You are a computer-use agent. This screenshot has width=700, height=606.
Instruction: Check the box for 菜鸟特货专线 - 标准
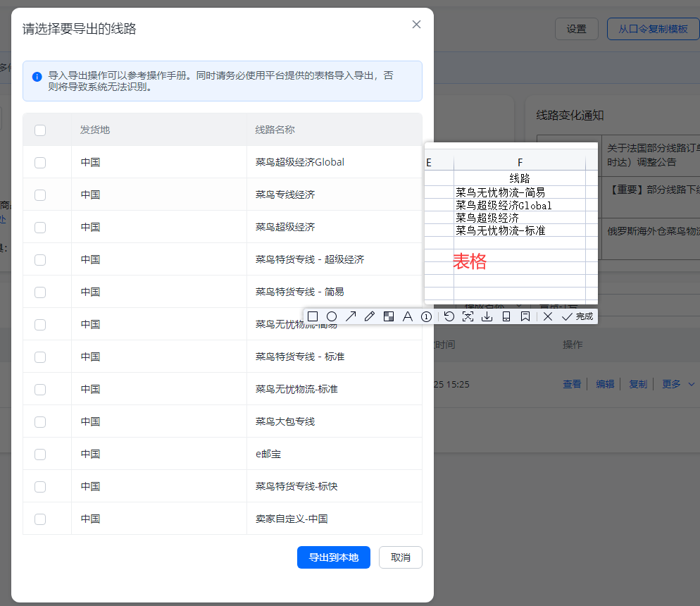(40, 357)
